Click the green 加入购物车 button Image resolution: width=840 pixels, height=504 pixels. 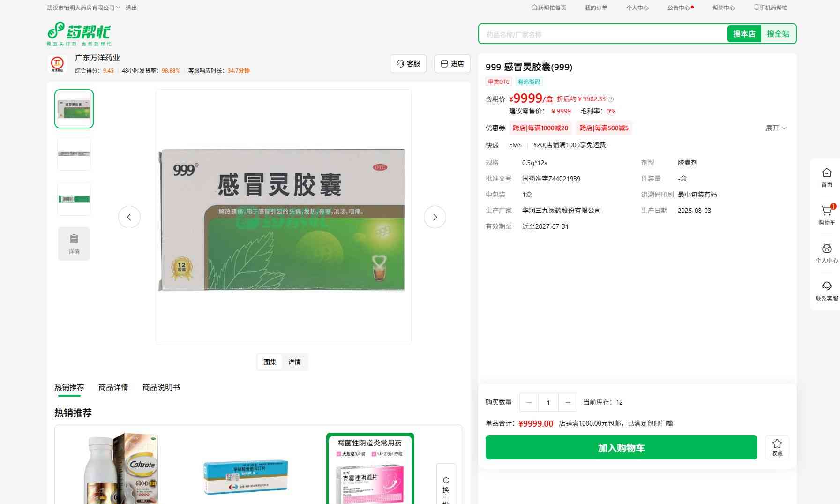[621, 448]
